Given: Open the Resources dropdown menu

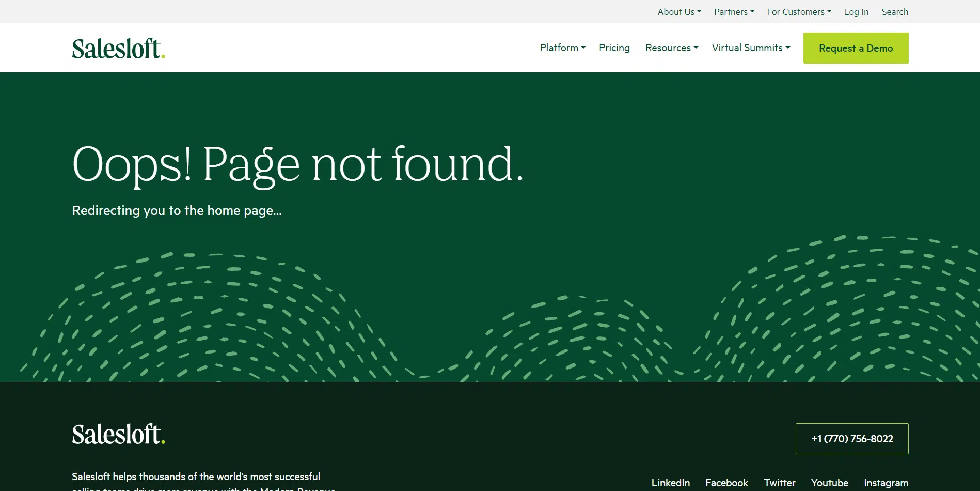Looking at the screenshot, I should [671, 48].
